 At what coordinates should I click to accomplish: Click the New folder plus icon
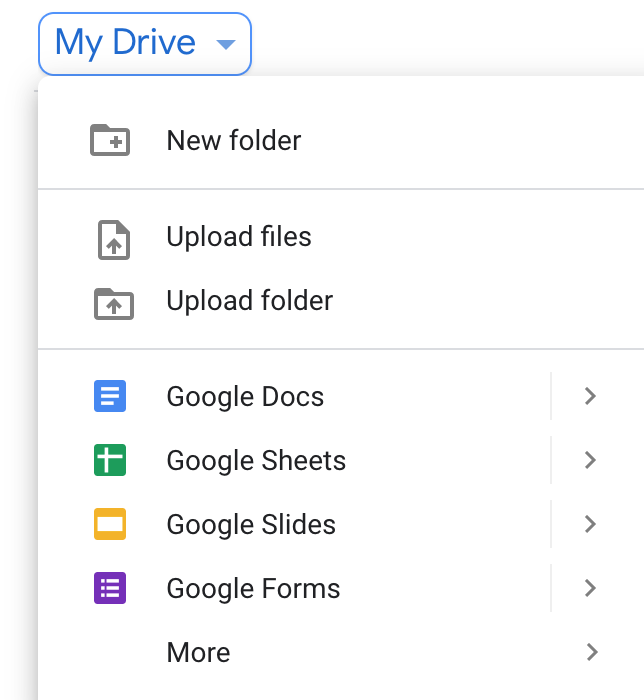(x=110, y=141)
